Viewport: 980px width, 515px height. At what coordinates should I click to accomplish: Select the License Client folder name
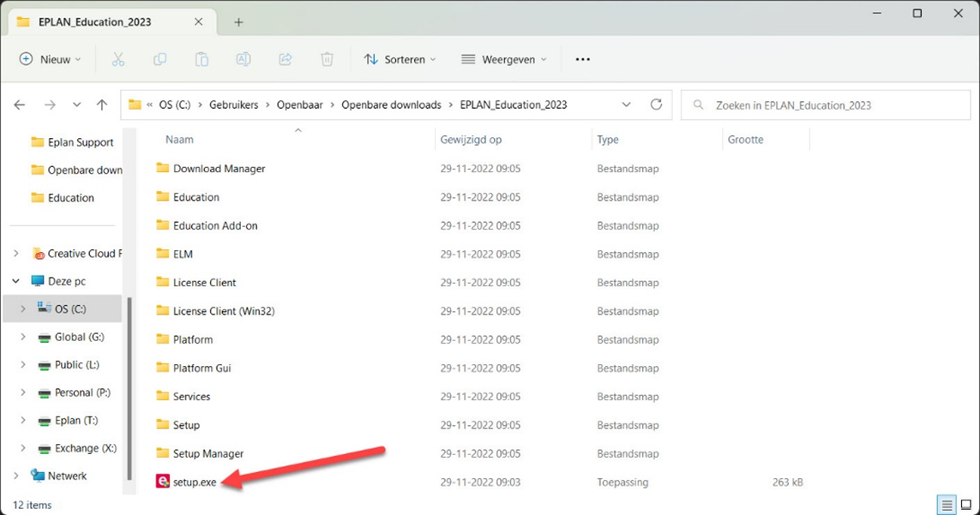click(x=204, y=283)
